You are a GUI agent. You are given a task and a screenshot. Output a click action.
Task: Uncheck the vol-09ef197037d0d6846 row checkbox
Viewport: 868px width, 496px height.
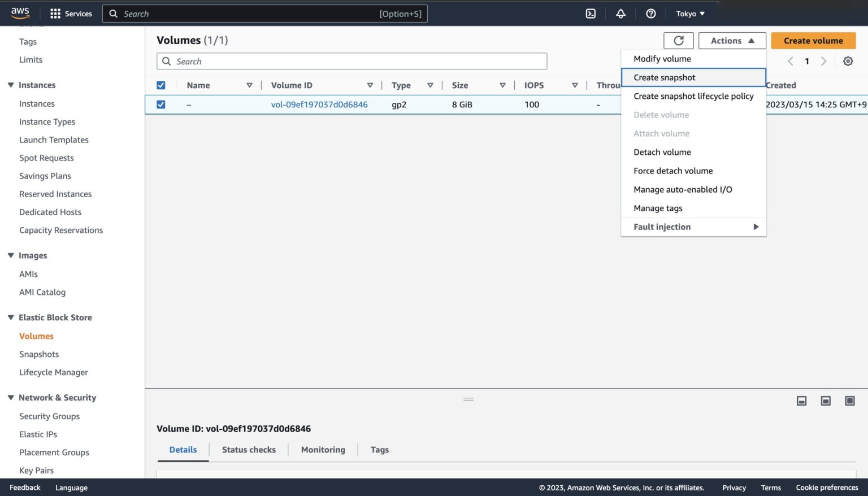tap(161, 104)
